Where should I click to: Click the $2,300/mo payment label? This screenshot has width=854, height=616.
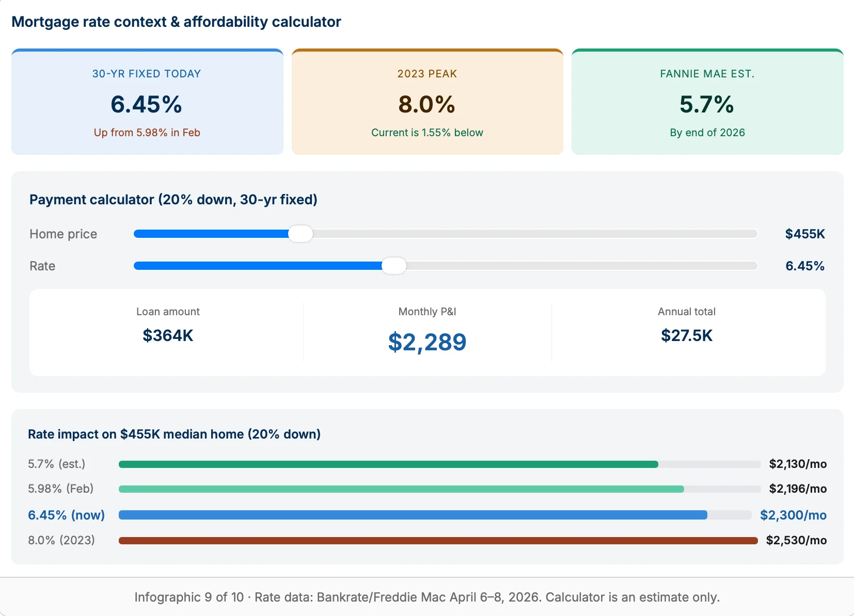pos(793,514)
